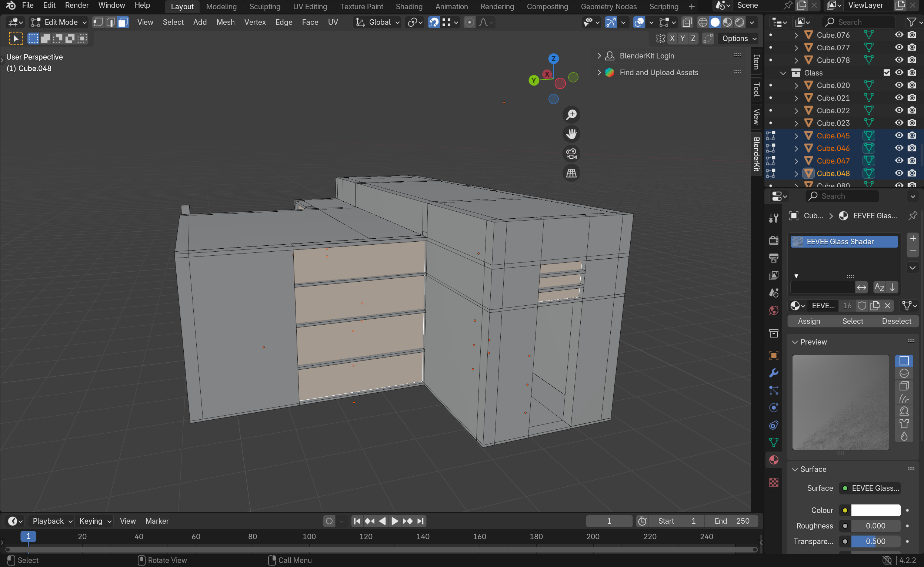Image resolution: width=924 pixels, height=567 pixels.
Task: Expand BlenderKit Login panel
Action: click(x=600, y=56)
